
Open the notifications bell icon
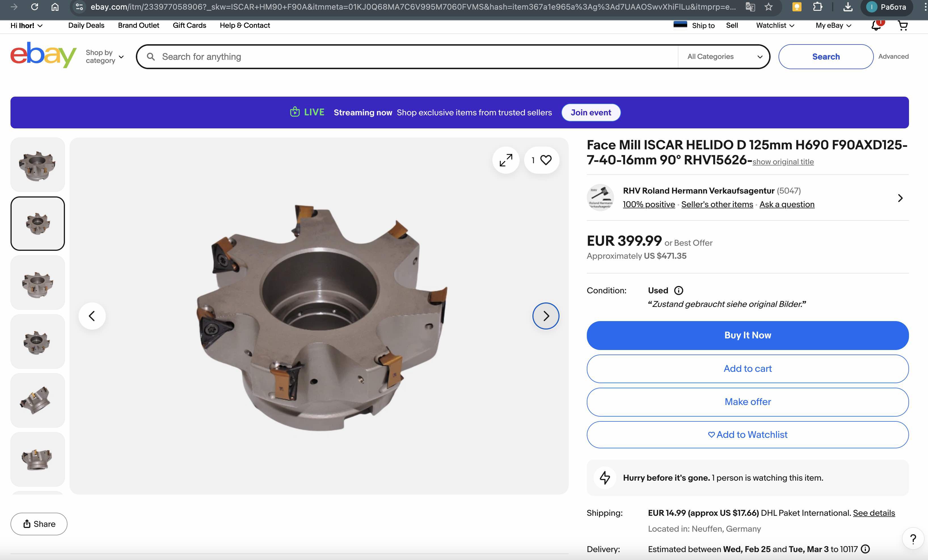tap(876, 26)
